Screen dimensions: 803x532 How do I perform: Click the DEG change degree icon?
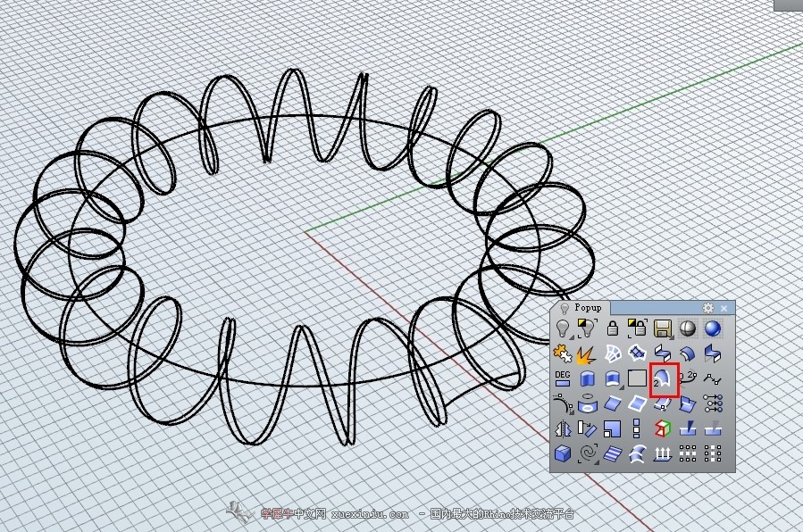pos(563,378)
